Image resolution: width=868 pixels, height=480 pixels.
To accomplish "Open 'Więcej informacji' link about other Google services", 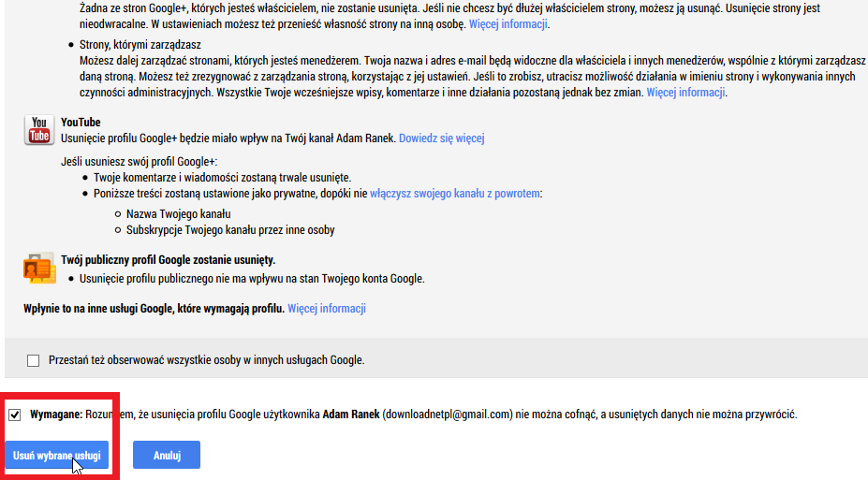I will pyautogui.click(x=327, y=309).
